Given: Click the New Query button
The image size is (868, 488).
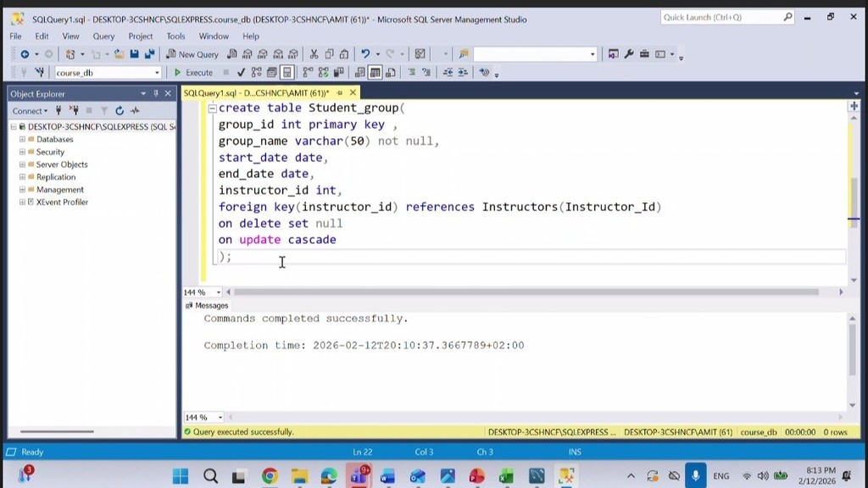Looking at the screenshot, I should point(192,54).
